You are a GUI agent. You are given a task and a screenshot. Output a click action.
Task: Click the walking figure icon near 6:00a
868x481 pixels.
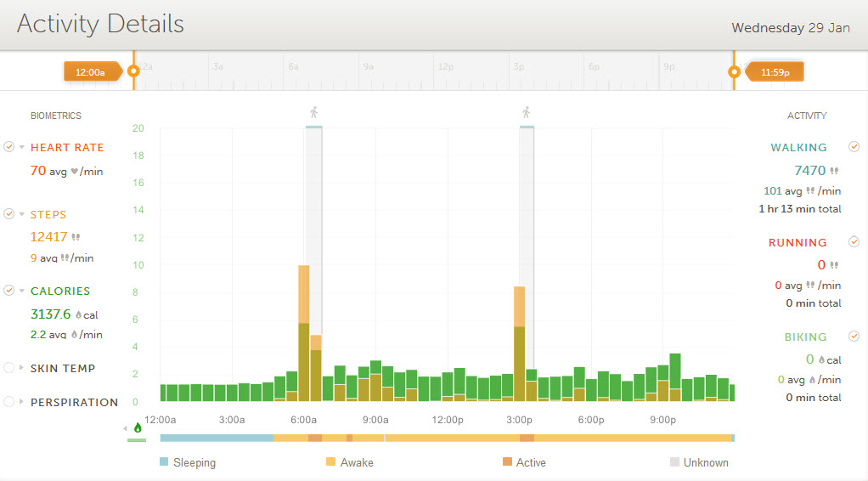[313, 112]
